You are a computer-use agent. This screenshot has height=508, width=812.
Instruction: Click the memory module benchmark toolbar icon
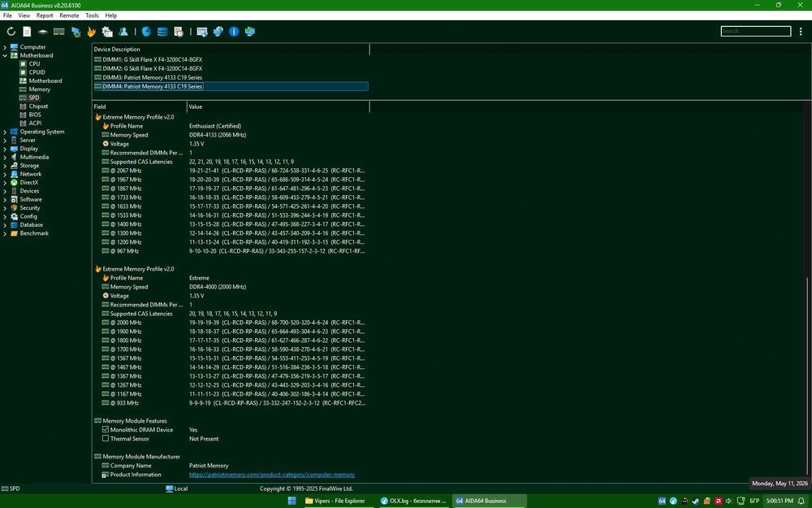click(59, 32)
